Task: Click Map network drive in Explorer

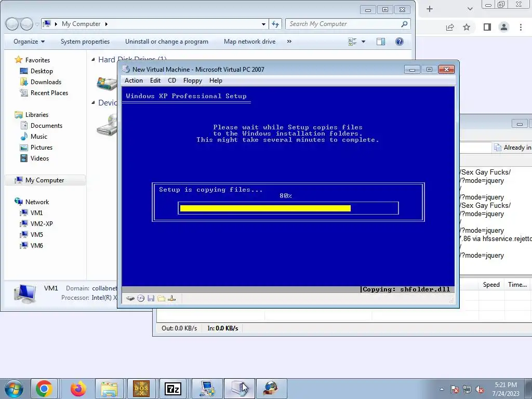Action: [x=250, y=42]
